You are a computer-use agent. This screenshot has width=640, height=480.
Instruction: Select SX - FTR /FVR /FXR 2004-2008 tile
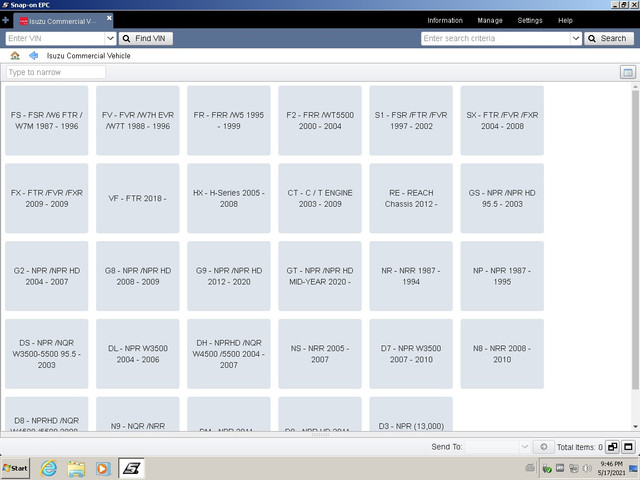pyautogui.click(x=502, y=120)
